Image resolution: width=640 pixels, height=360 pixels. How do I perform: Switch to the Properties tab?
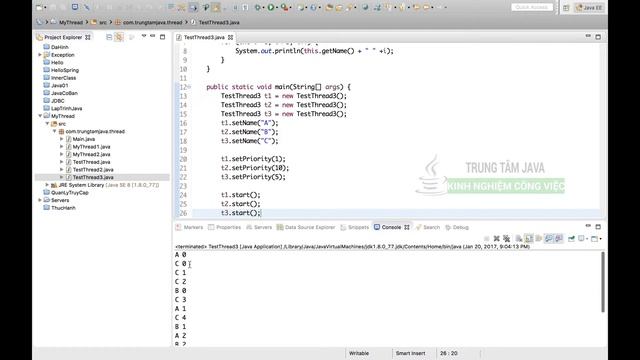click(224, 227)
